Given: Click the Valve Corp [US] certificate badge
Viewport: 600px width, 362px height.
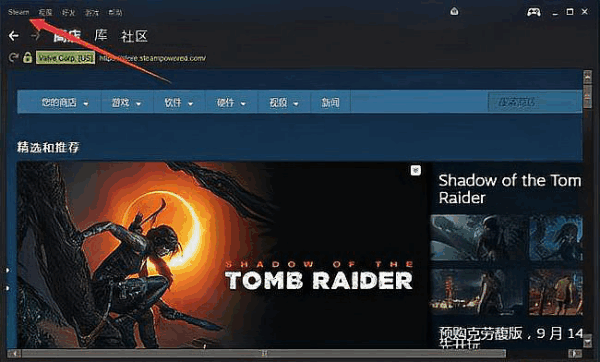Looking at the screenshot, I should coord(65,58).
